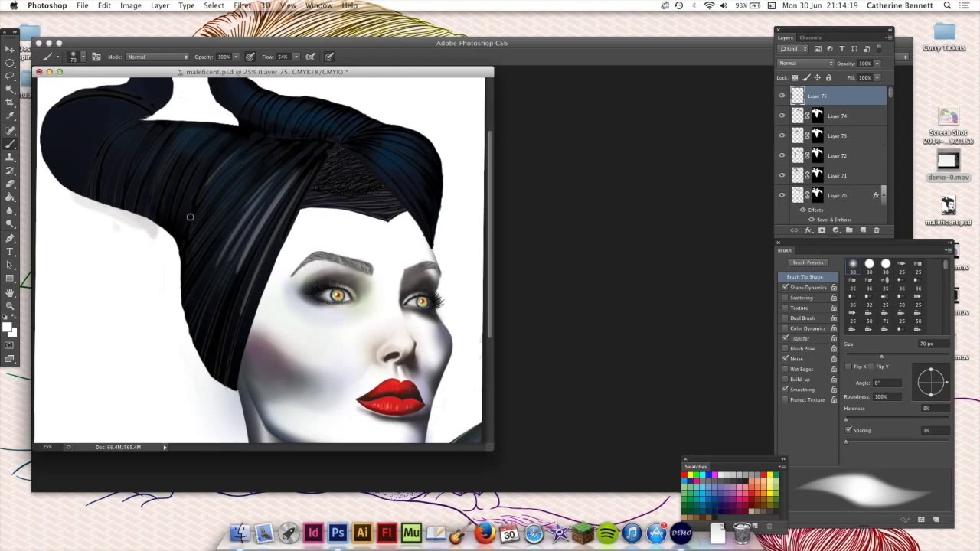Image resolution: width=980 pixels, height=551 pixels.
Task: Toggle Spacing checkbox
Action: point(848,430)
